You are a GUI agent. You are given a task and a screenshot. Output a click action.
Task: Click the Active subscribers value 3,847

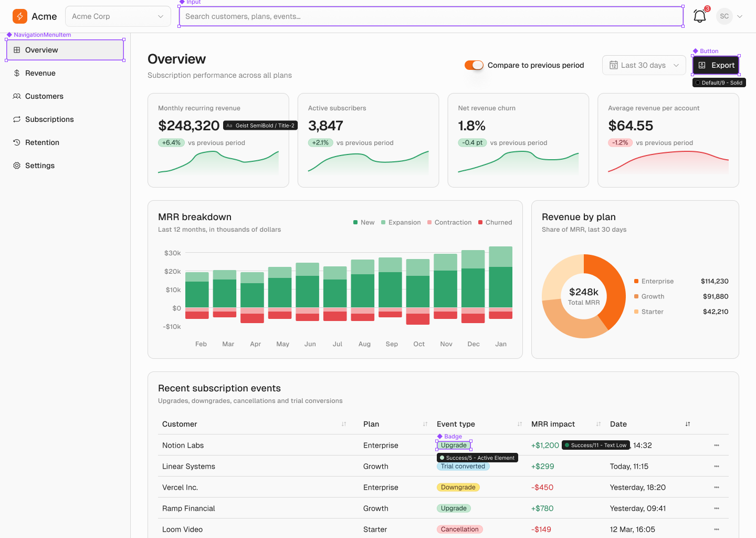coord(325,126)
